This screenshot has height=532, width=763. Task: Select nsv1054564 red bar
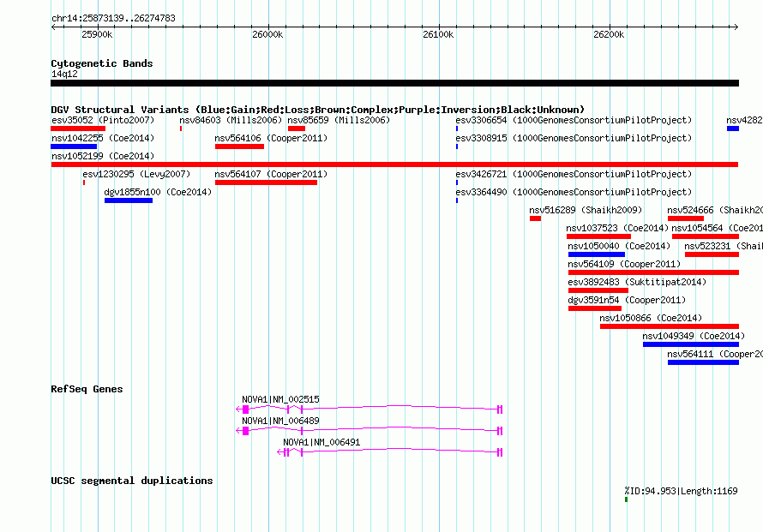pos(706,236)
